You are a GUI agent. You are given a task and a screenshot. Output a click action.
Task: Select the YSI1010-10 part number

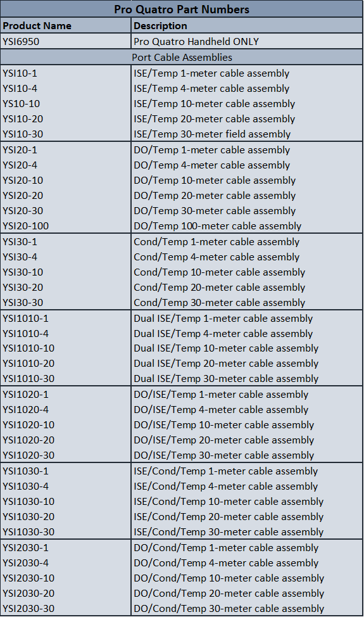click(28, 348)
